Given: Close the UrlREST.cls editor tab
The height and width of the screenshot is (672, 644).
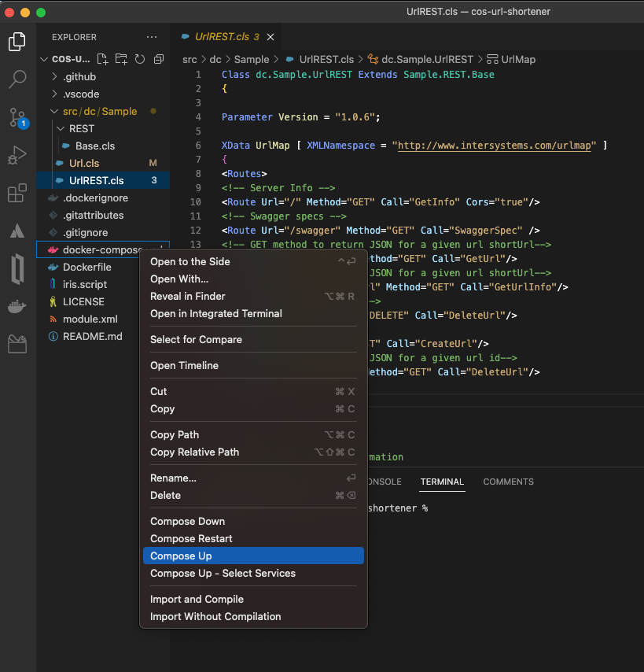Looking at the screenshot, I should (x=270, y=37).
